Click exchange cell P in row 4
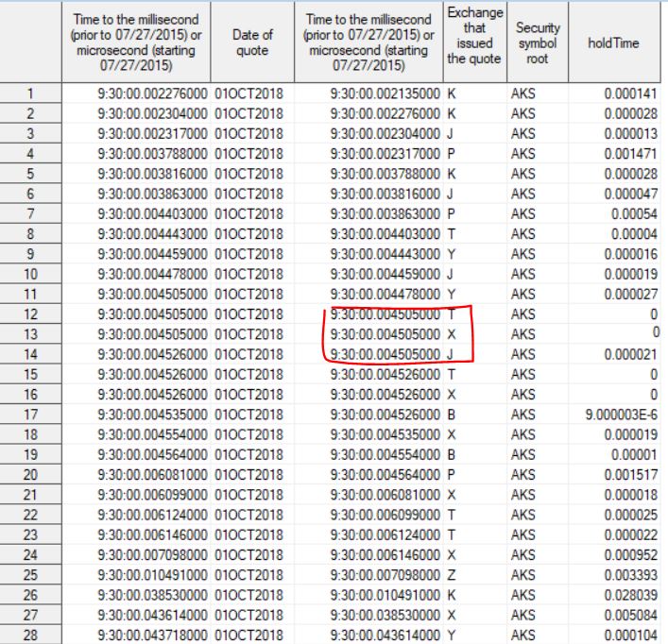Screen dimensions: 668x644 tap(452, 154)
